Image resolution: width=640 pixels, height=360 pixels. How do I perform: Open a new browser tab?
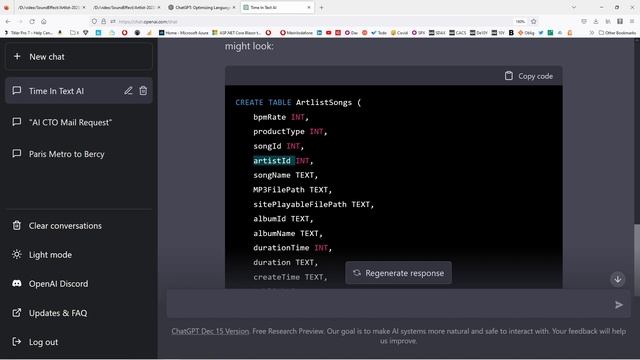tap(321, 7)
